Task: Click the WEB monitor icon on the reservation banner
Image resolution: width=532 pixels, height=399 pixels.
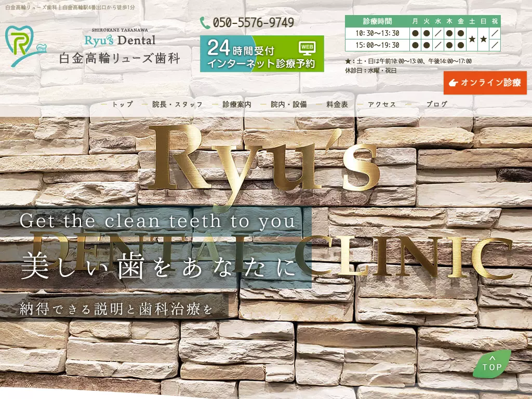Action: coord(307,48)
